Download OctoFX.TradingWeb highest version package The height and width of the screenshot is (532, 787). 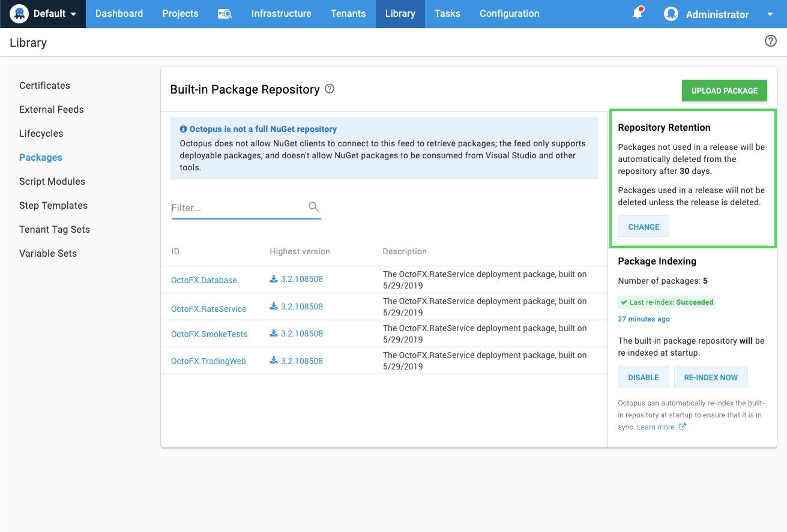click(x=297, y=361)
